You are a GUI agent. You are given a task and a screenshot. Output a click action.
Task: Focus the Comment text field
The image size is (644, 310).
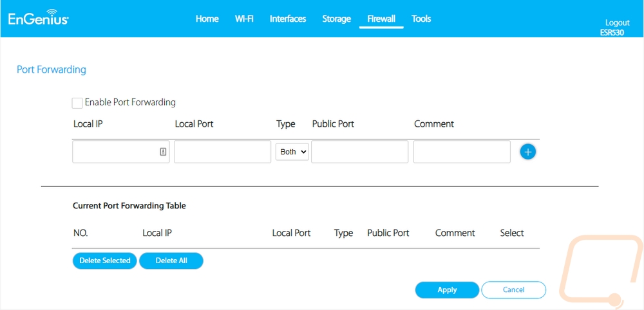click(461, 152)
